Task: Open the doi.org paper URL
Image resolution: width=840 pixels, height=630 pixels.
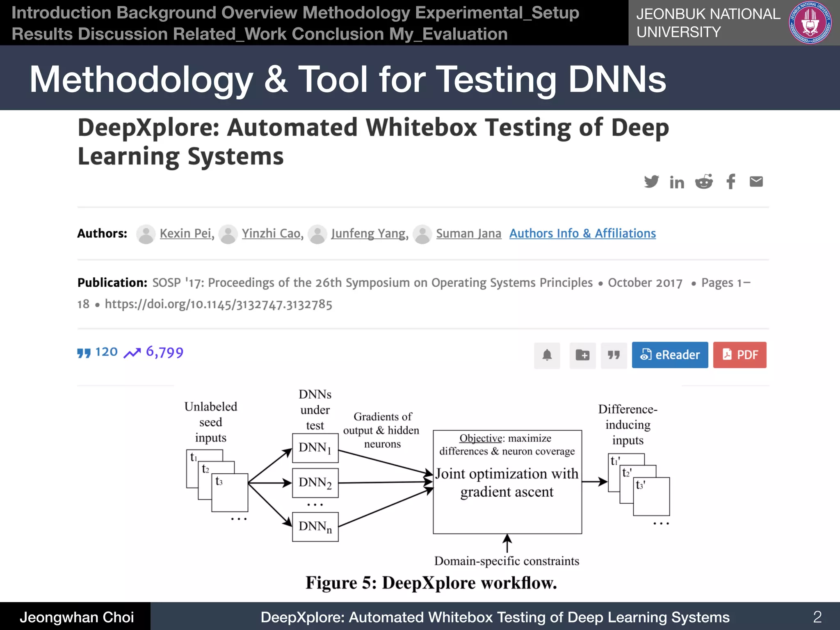Action: [218, 304]
